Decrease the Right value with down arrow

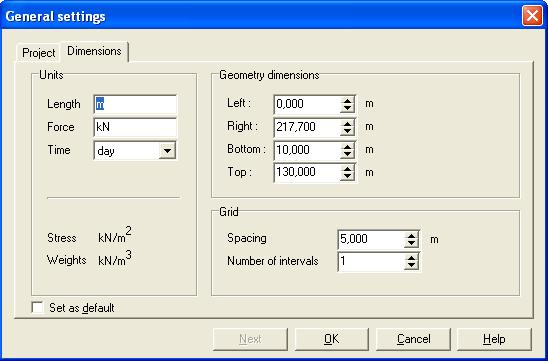[x=347, y=131]
